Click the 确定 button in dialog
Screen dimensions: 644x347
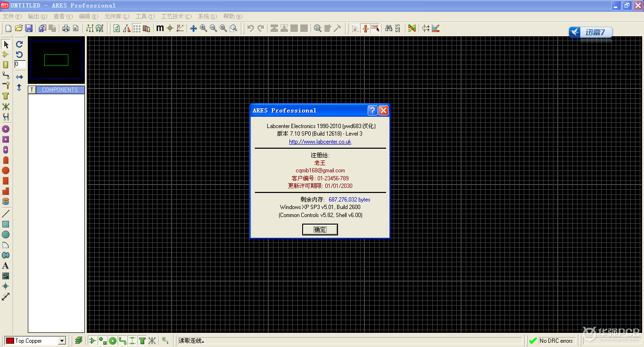pyautogui.click(x=320, y=229)
